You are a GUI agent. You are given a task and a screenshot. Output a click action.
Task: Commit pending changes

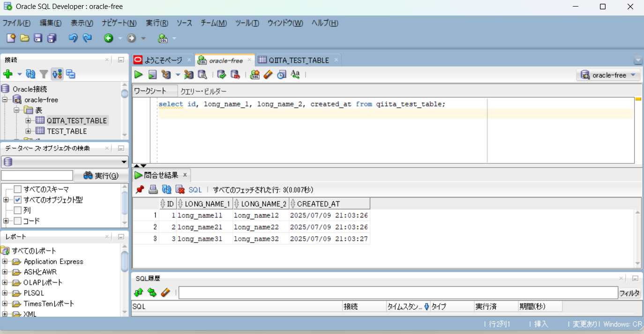tap(221, 74)
